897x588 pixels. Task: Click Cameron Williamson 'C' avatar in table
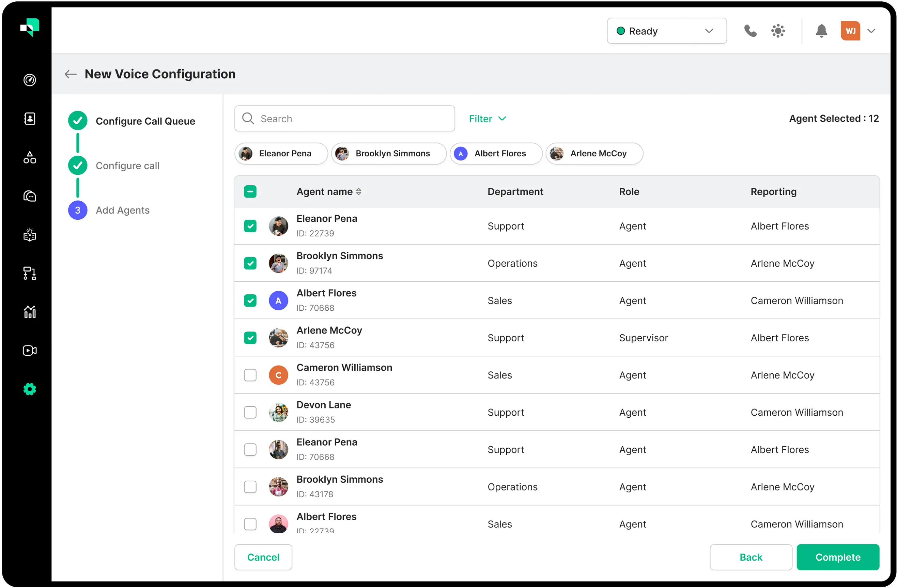click(x=278, y=375)
